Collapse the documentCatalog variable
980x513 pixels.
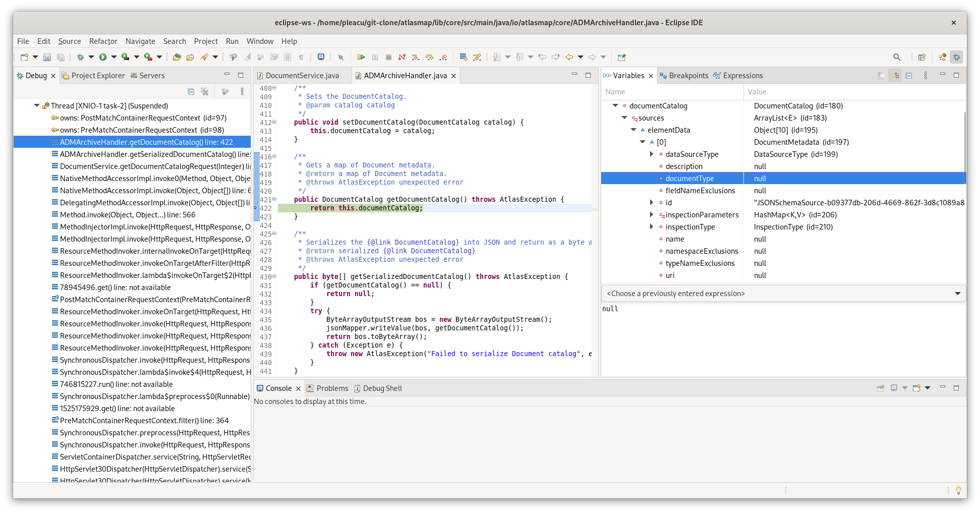(x=615, y=105)
